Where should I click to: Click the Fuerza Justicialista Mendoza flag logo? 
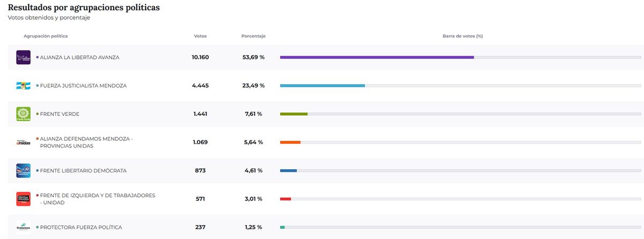click(x=23, y=86)
